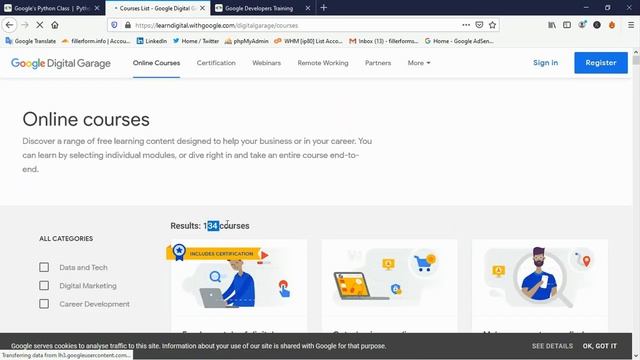Open the phpMyAdmin bookmark
Image resolution: width=640 pixels, height=360 pixels.
247,41
